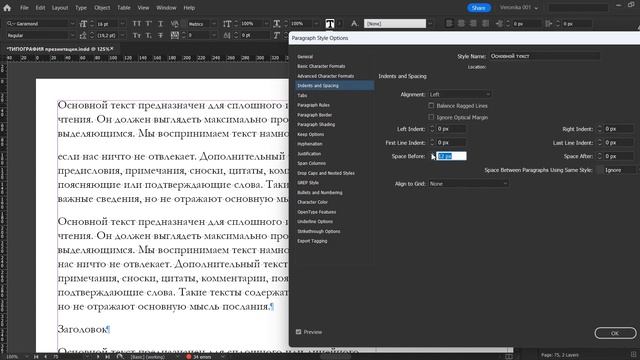
Task: Select Character Color category
Action: click(313, 202)
